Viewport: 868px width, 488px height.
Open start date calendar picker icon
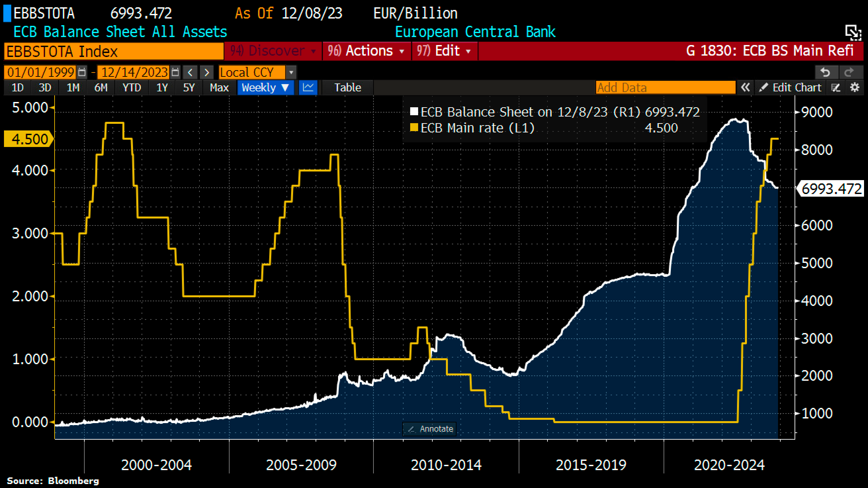click(x=82, y=72)
